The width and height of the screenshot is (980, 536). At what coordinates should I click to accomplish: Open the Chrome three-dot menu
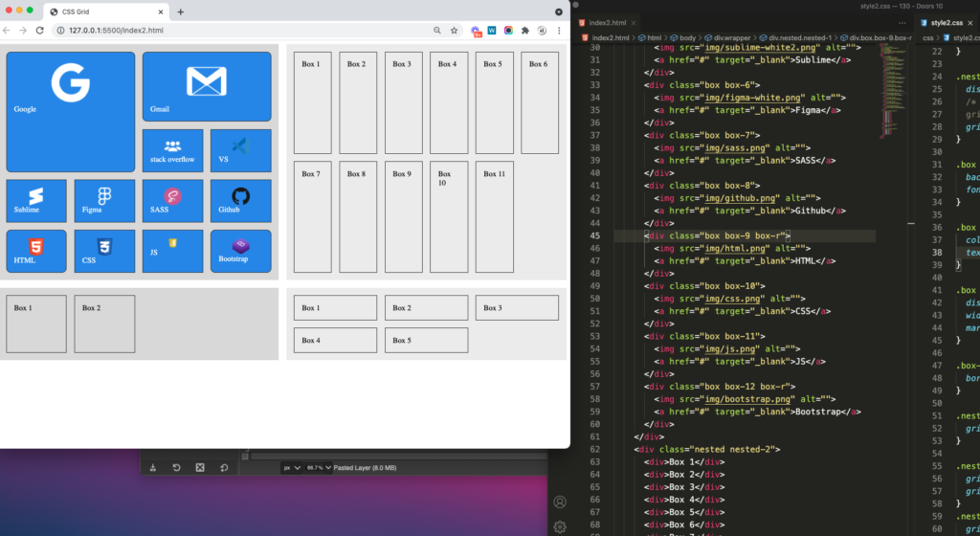point(559,30)
